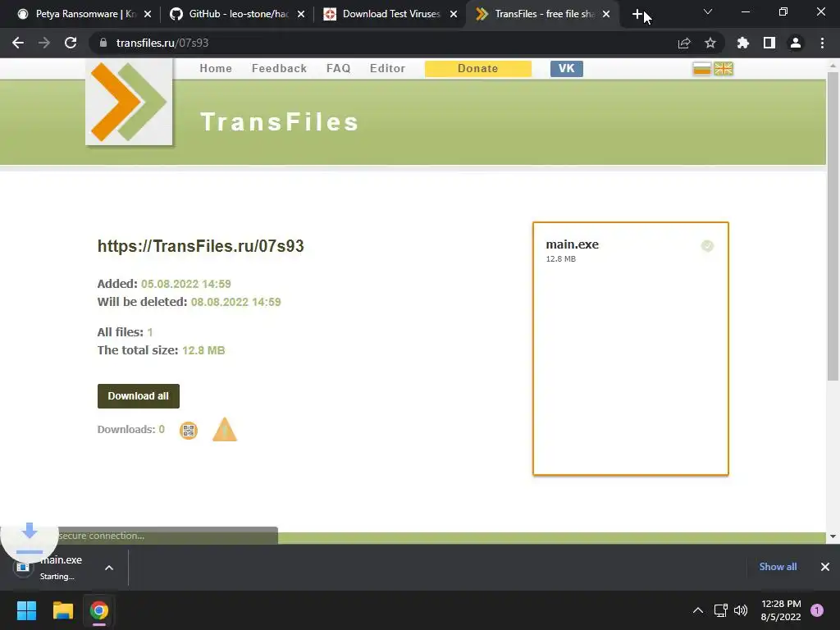This screenshot has width=840, height=630.
Task: Close the Download Test Viruses tab
Action: 454,14
